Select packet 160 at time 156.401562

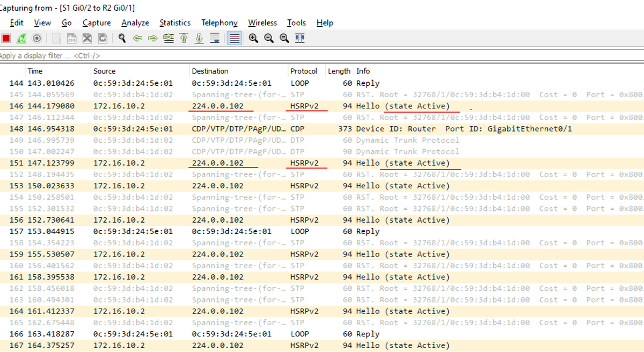pos(322,266)
